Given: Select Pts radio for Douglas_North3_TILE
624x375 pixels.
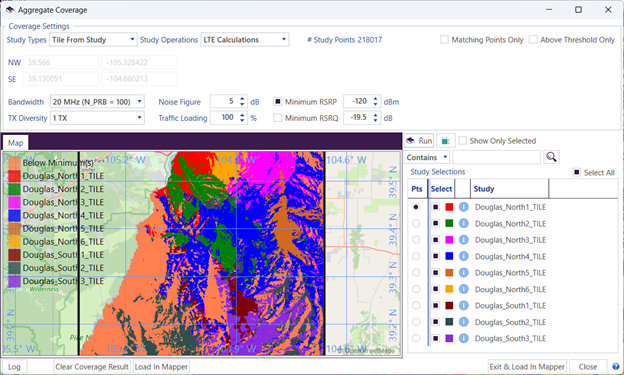Looking at the screenshot, I should tap(416, 240).
